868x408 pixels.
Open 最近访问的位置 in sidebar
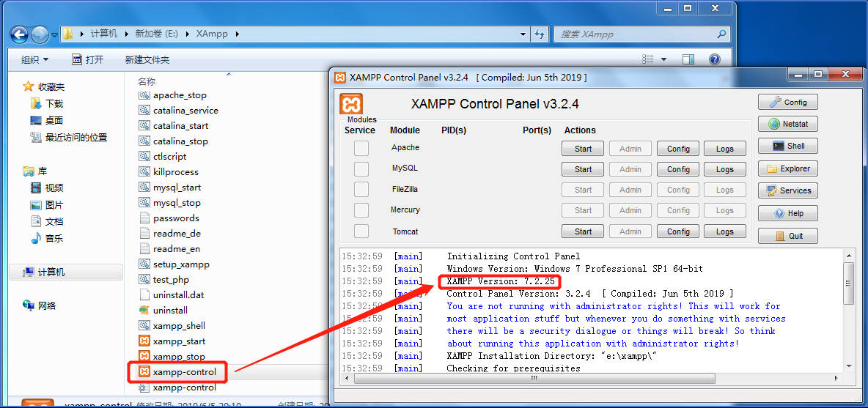[x=69, y=138]
